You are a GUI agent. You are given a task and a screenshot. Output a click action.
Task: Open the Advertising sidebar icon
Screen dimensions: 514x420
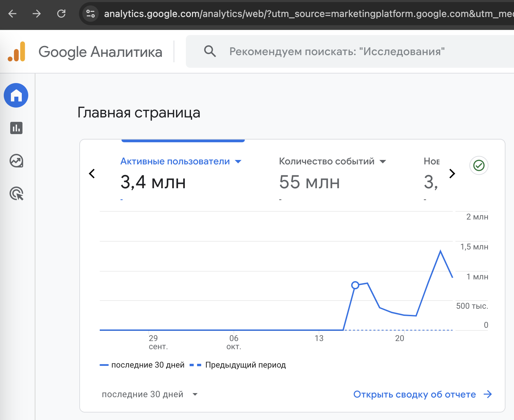click(x=16, y=193)
